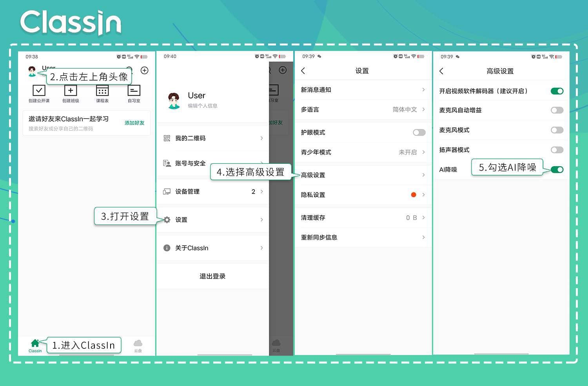Expand the 设置 row chevron in the drawer
This screenshot has width=588, height=386.
pyautogui.click(x=262, y=220)
